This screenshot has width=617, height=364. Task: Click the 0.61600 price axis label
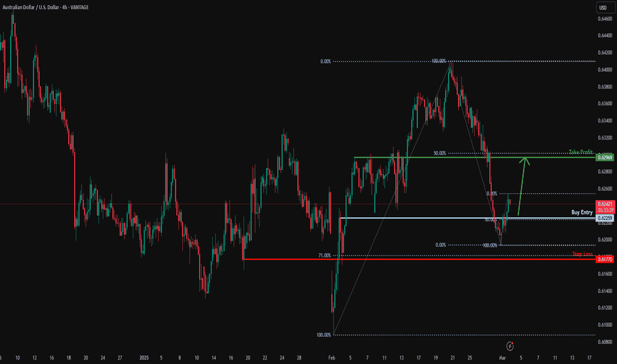pos(605,273)
